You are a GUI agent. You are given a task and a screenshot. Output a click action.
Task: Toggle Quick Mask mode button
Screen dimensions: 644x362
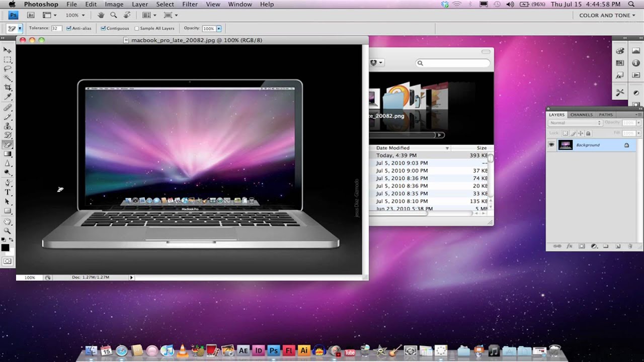coord(8,261)
